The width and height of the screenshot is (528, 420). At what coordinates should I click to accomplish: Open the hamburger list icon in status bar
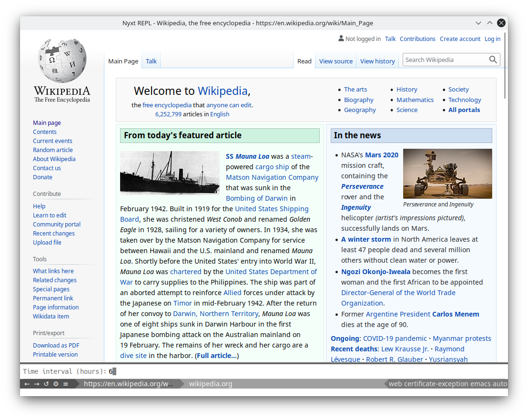66,384
